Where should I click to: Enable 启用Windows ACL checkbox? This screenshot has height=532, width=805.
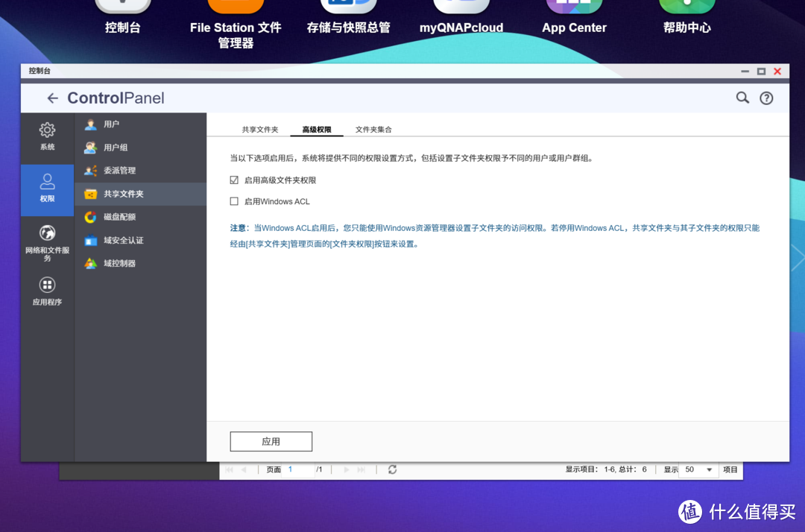click(x=234, y=201)
